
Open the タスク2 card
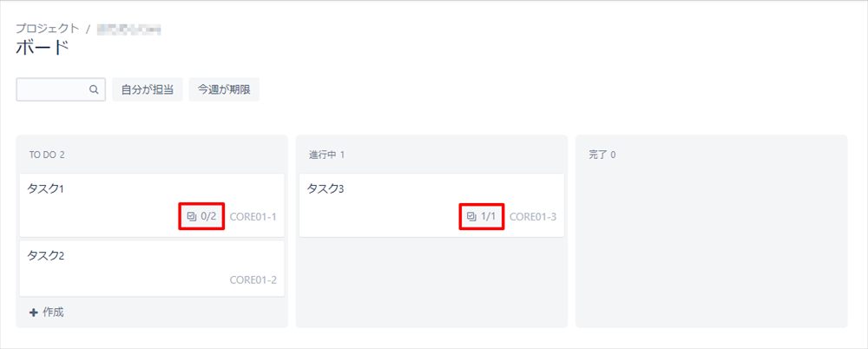(152, 268)
